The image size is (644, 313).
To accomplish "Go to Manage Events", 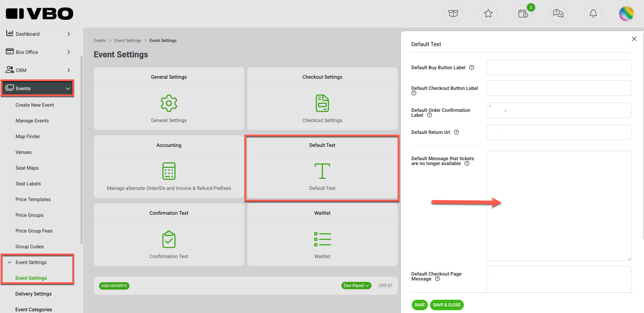I will (32, 121).
